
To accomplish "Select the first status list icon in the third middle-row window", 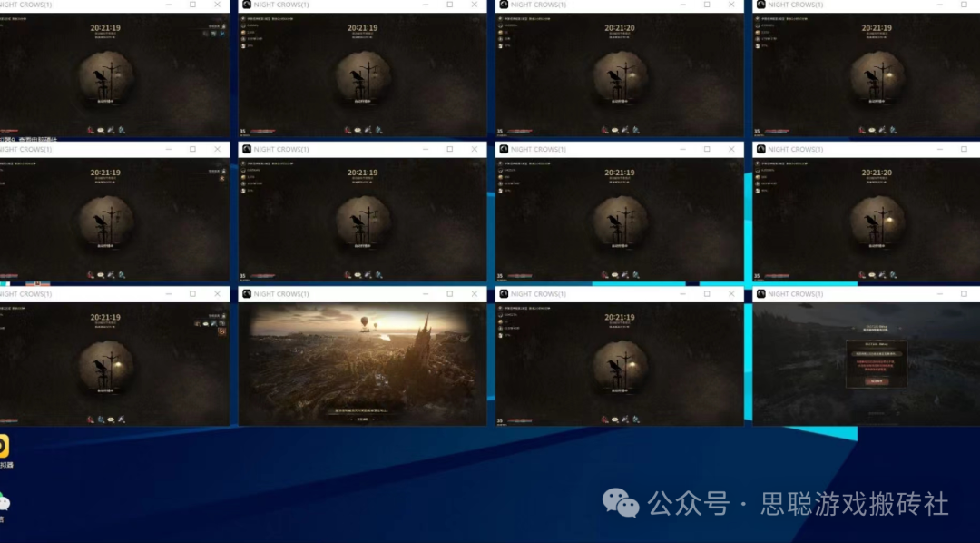I will (501, 163).
